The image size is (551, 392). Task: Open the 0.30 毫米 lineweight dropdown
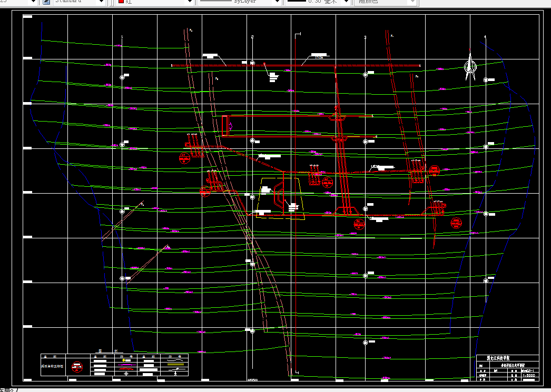click(317, 2)
